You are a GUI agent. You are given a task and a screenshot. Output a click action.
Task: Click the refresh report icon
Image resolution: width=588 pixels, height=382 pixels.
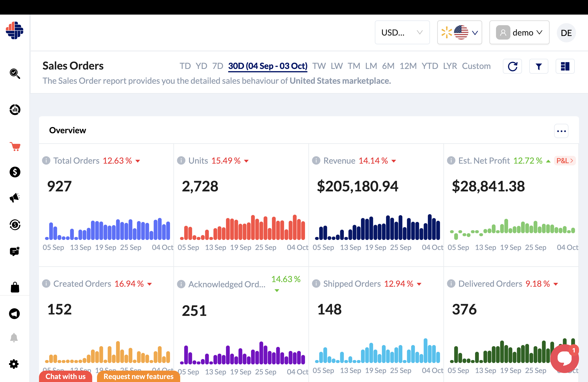(x=512, y=66)
